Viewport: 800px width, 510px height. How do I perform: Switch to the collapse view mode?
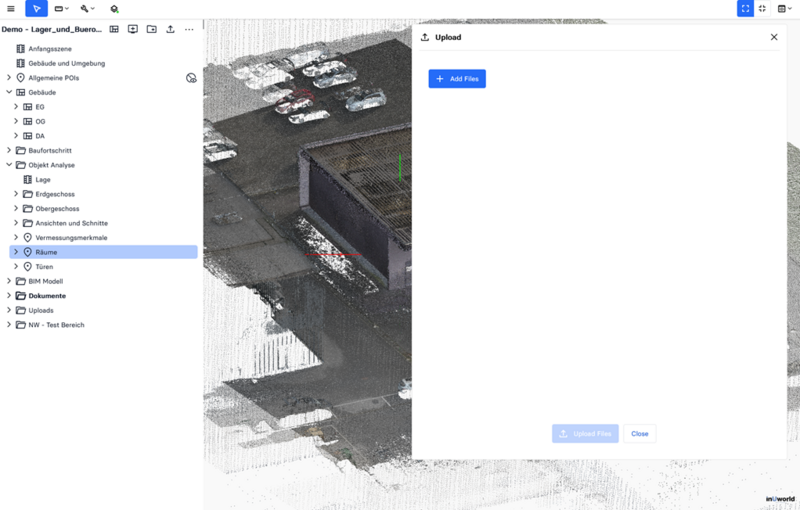[x=763, y=8]
